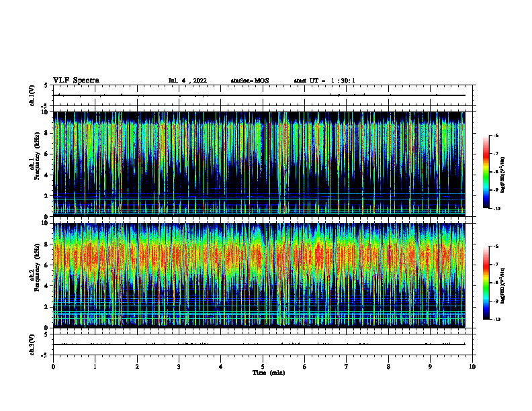Click the "station=MOS" header label
This screenshot has height=411, width=532.
[x=250, y=81]
